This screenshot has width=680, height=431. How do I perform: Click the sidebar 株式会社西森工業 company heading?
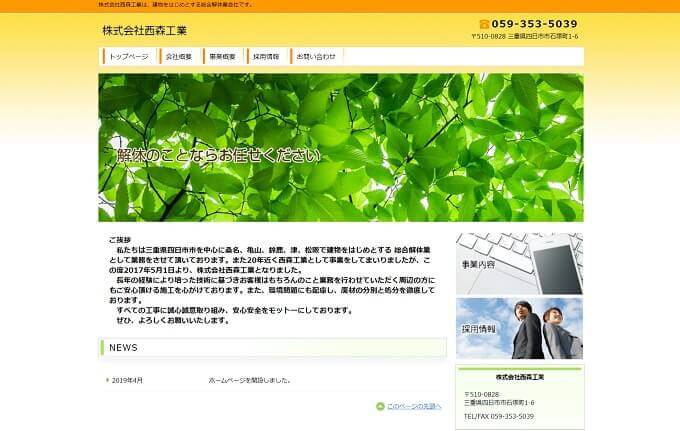pos(519,377)
